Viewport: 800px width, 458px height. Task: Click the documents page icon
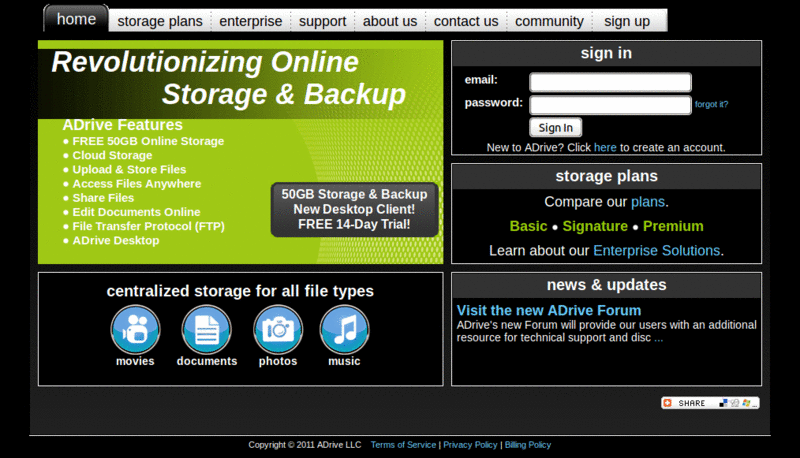207,329
